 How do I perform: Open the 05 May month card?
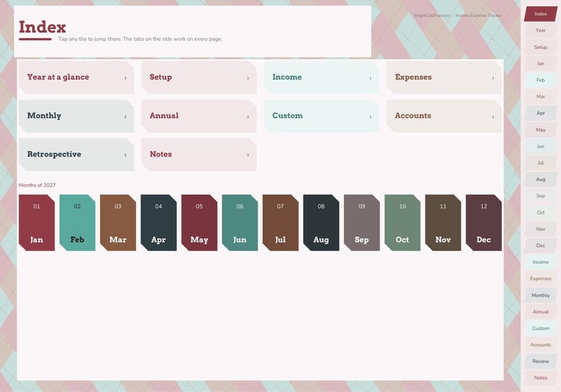click(x=199, y=222)
